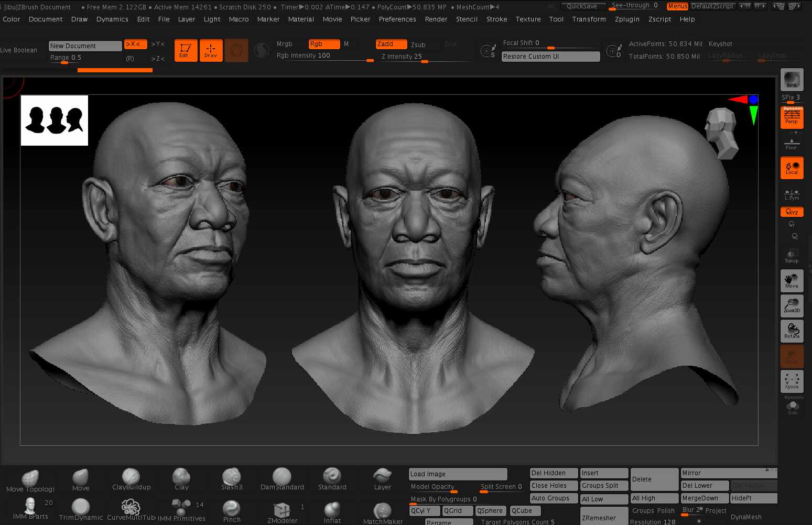The image size is (812, 525).
Task: Open the current material sphere
Action: tap(261, 50)
